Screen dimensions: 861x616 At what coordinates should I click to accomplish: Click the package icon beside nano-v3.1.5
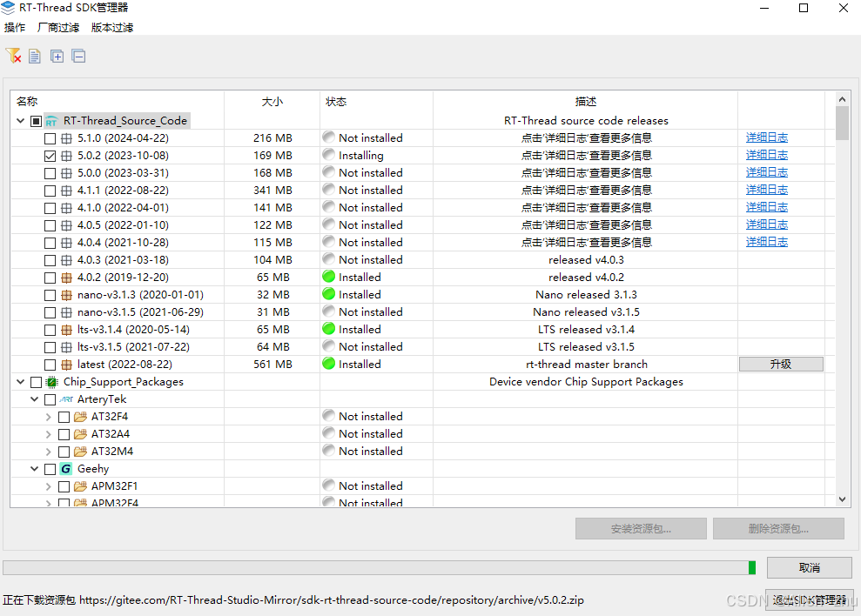click(66, 312)
